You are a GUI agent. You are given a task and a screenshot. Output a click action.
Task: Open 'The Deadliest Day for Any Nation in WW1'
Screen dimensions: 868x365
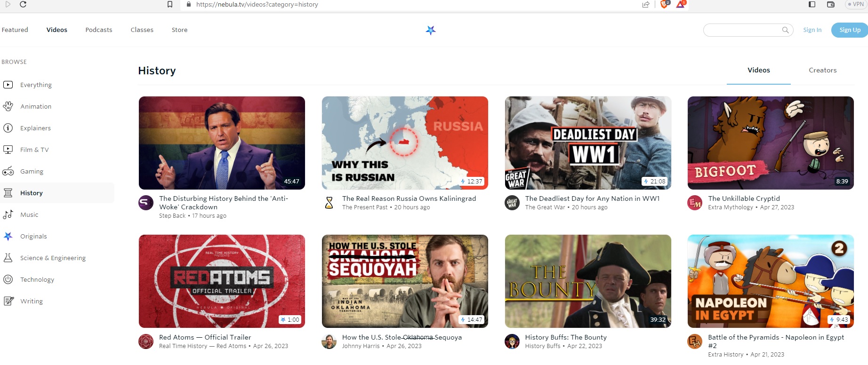pyautogui.click(x=592, y=198)
